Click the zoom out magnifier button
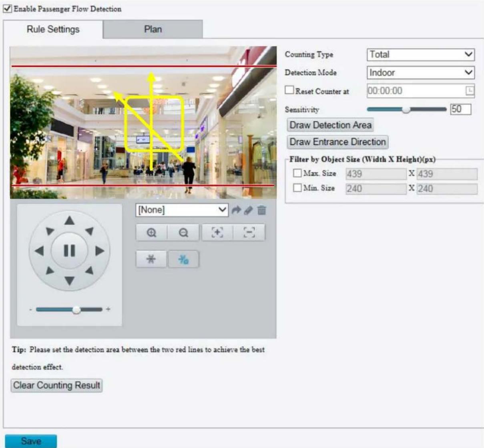The image size is (484, 448). [x=183, y=233]
